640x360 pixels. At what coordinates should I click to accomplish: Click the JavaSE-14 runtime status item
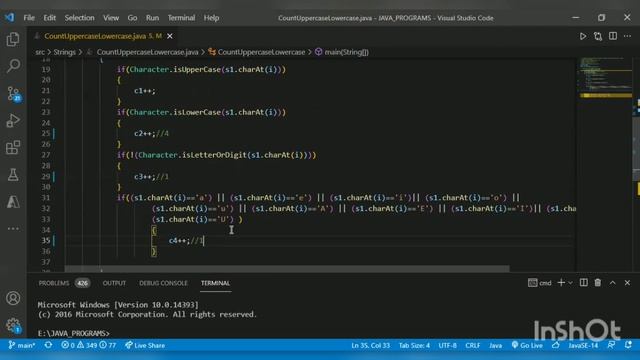click(583, 345)
